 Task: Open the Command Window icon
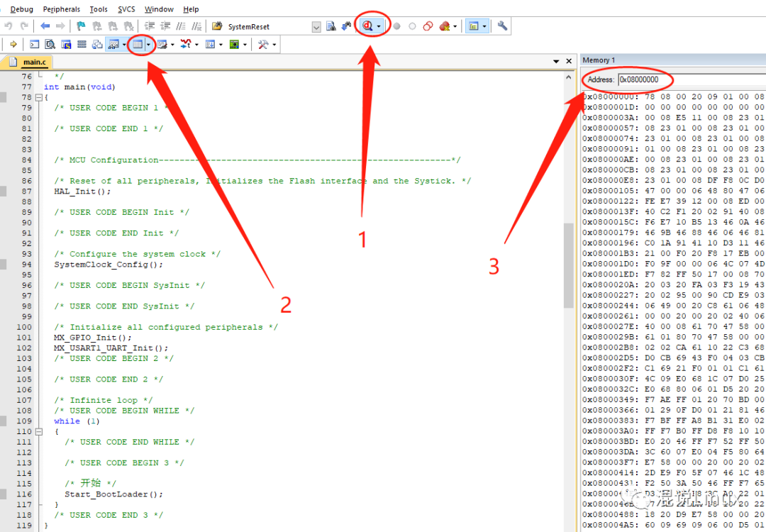tap(34, 45)
